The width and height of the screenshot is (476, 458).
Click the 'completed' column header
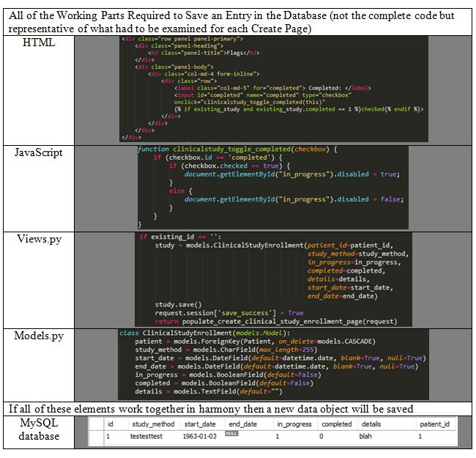click(336, 424)
